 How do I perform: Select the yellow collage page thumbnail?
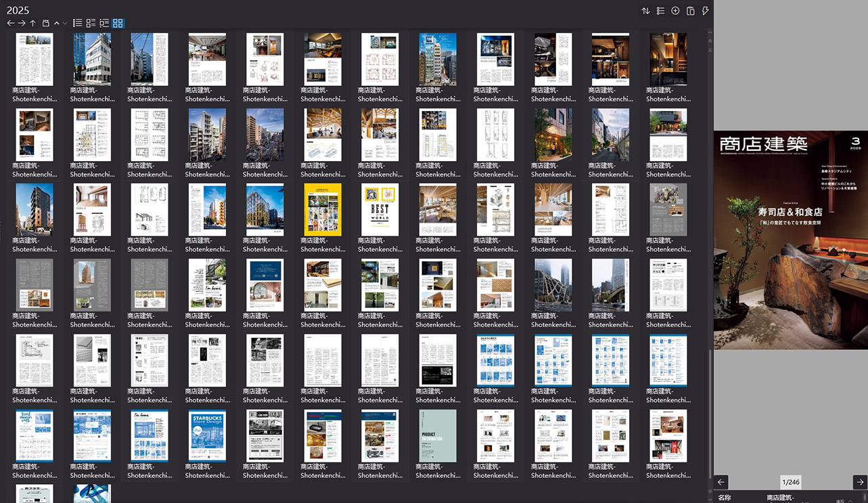pos(323,210)
